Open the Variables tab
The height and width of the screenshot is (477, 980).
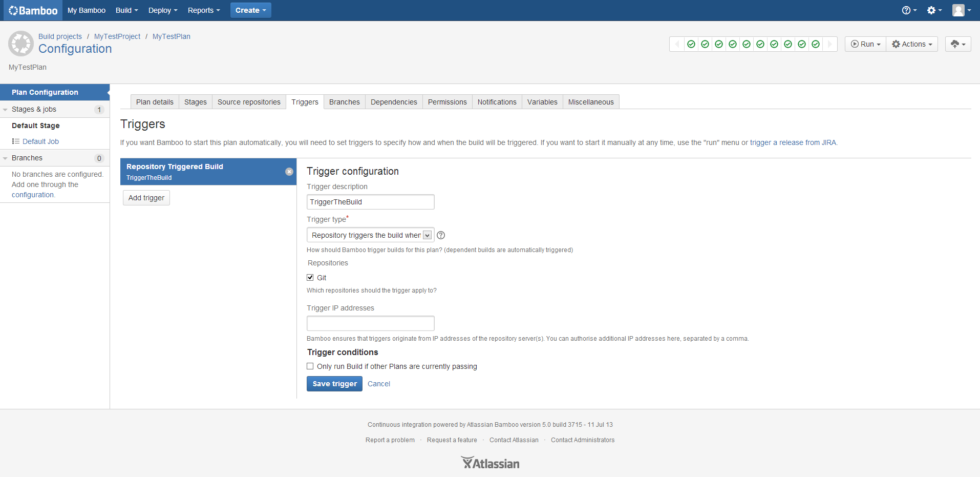tap(542, 102)
